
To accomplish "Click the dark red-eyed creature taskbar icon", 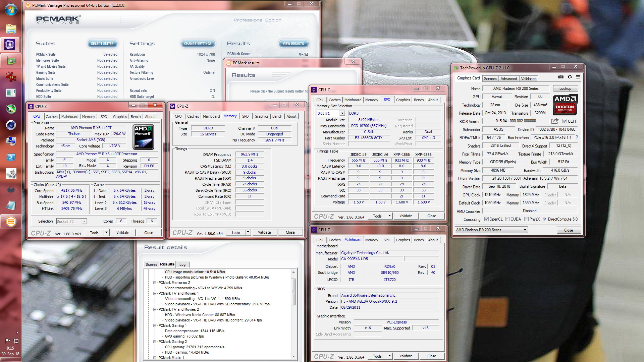I will 11,189.
